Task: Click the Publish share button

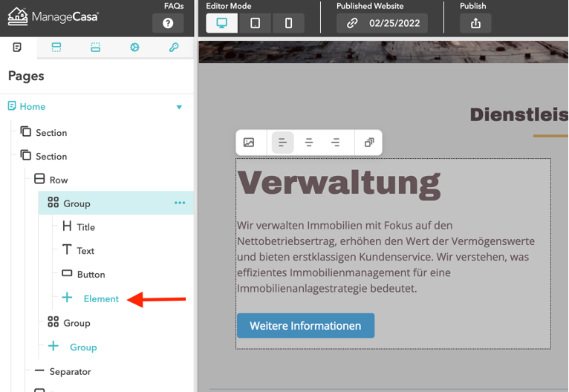Action: point(475,23)
